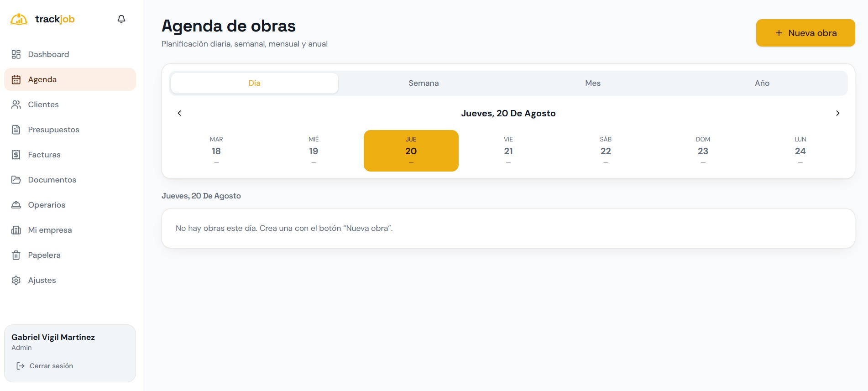Open the Facturas section label
Screen dimensions: 868x391
tap(44, 155)
